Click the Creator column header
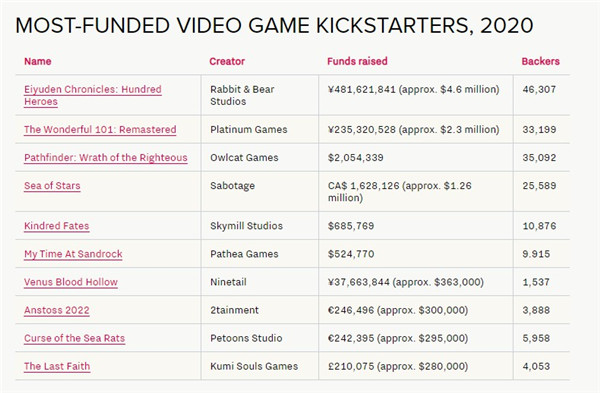 pyautogui.click(x=227, y=61)
